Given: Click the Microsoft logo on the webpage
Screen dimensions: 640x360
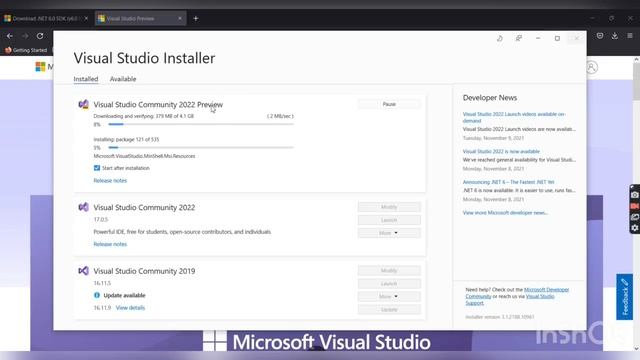Looking at the screenshot, I should pyautogui.click(x=40, y=67).
